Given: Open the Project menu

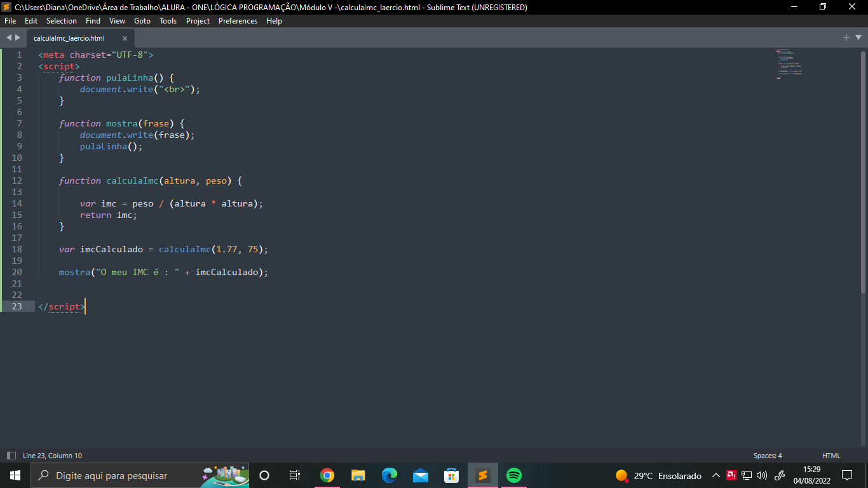Looking at the screenshot, I should (x=198, y=21).
